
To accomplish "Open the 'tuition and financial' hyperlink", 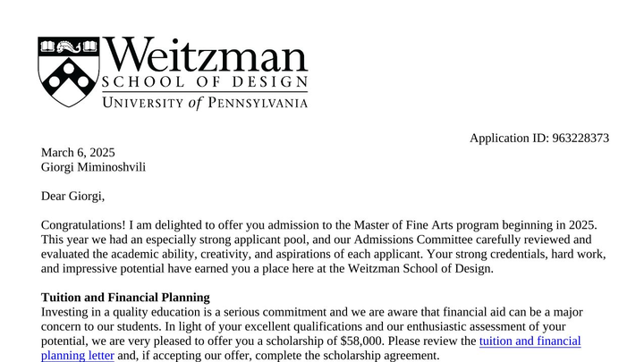I will click(x=530, y=341).
